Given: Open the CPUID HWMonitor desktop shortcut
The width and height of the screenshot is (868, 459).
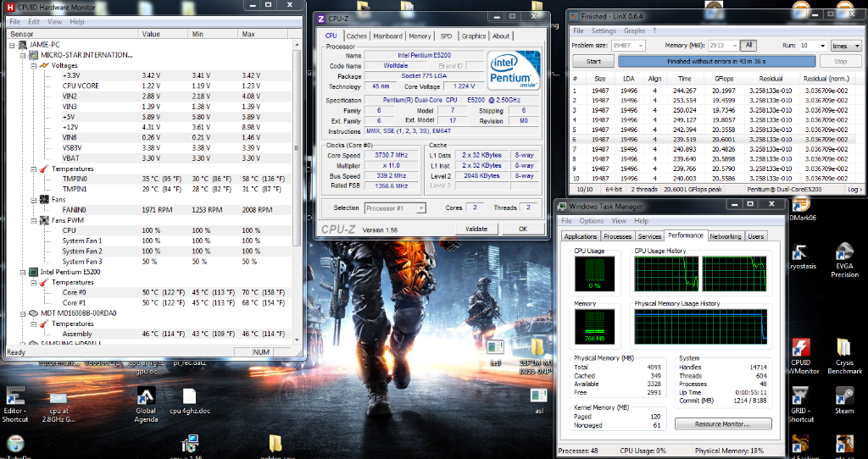Looking at the screenshot, I should click(x=800, y=357).
